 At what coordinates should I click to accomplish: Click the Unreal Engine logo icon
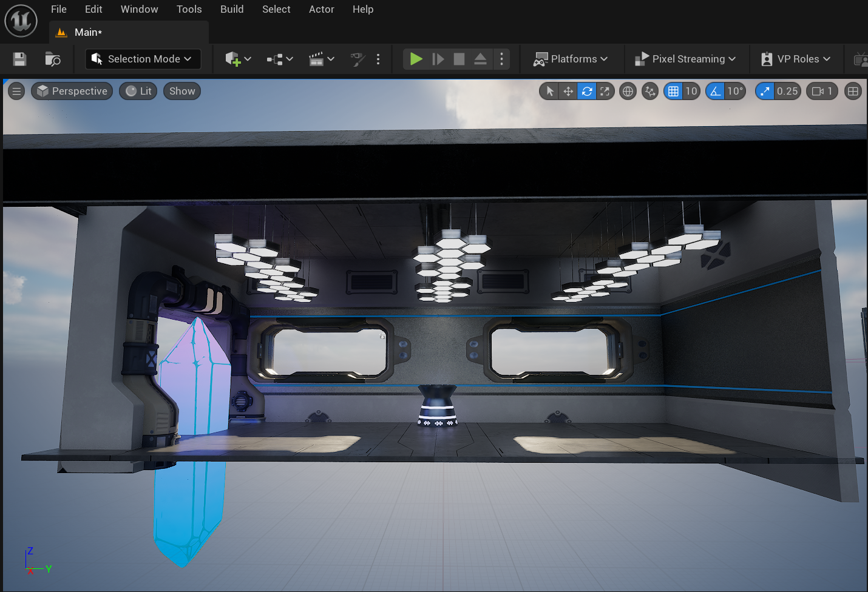21,20
